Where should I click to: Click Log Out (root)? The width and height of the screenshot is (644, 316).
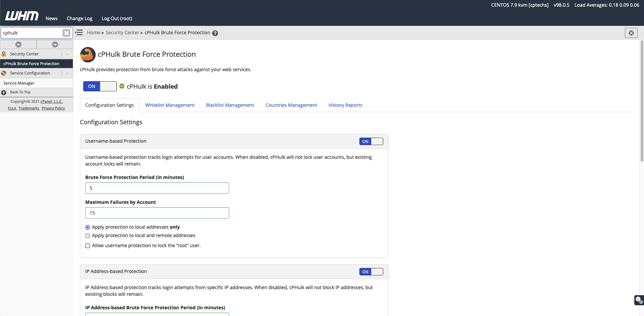tap(117, 18)
